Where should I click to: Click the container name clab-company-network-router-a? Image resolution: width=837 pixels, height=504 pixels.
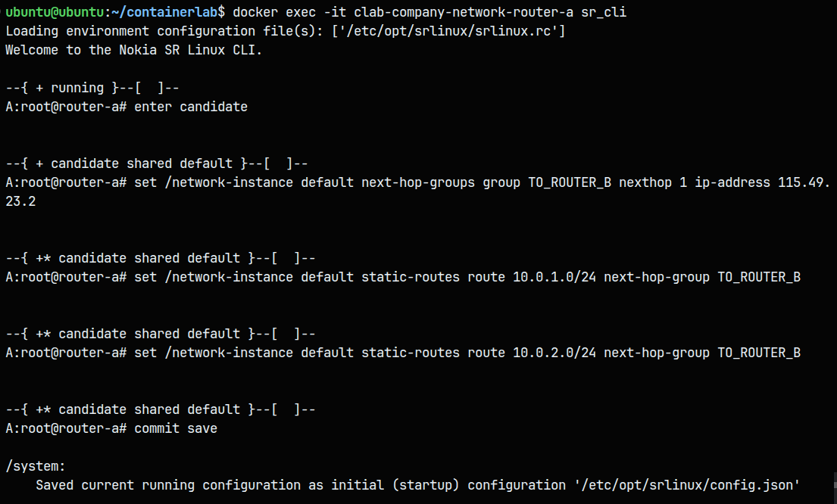pos(464,12)
